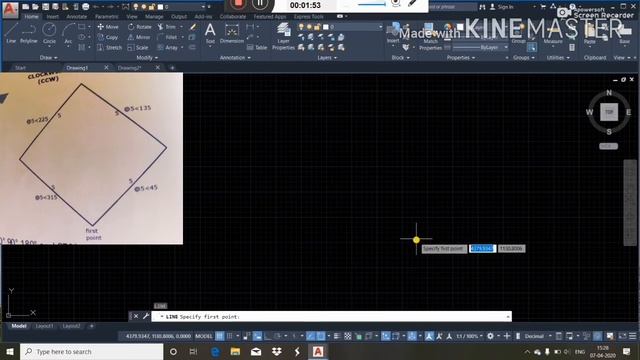Image resolution: width=640 pixels, height=360 pixels.
Task: Expand the Layers panel
Action: click(x=327, y=58)
